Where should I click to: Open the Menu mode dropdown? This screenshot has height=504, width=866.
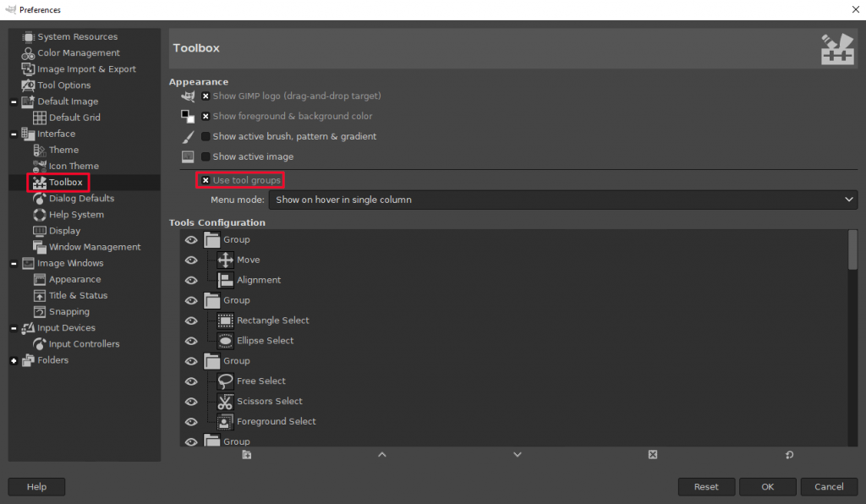pyautogui.click(x=562, y=200)
